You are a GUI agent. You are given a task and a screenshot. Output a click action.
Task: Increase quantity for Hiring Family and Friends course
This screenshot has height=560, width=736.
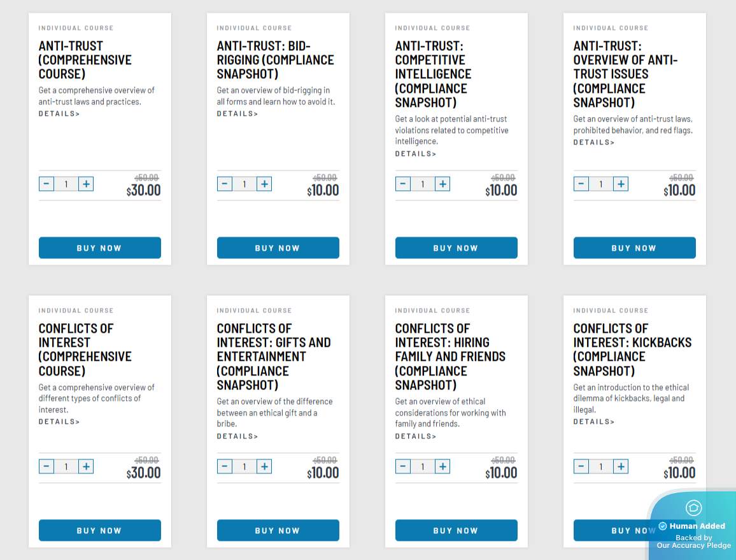click(x=442, y=466)
